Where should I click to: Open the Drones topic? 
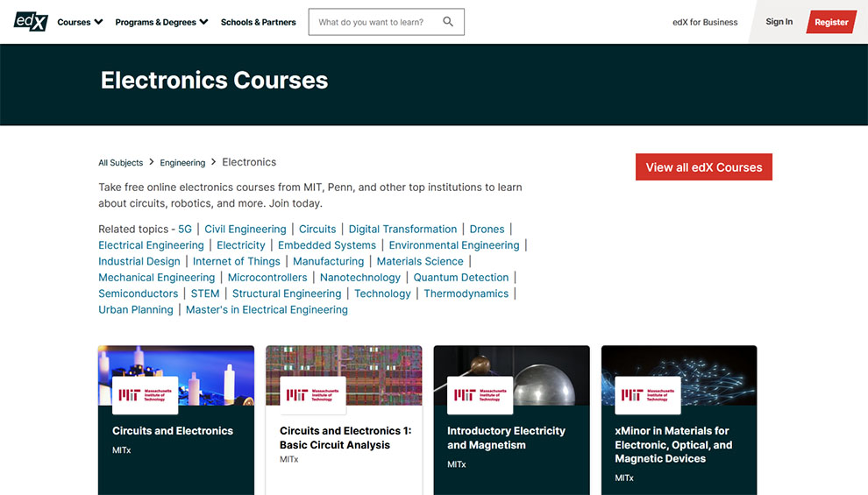click(487, 229)
